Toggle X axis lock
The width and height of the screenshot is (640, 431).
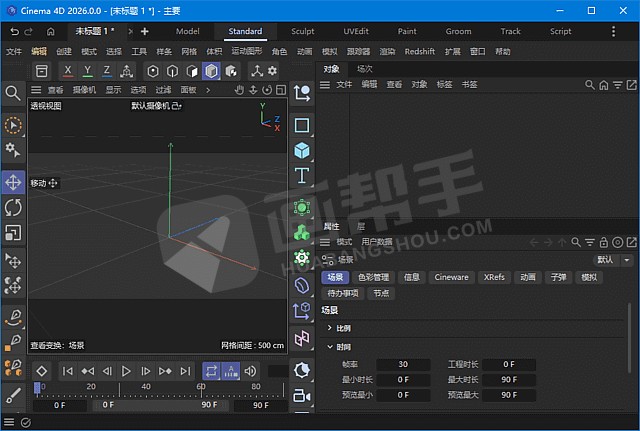tap(68, 71)
